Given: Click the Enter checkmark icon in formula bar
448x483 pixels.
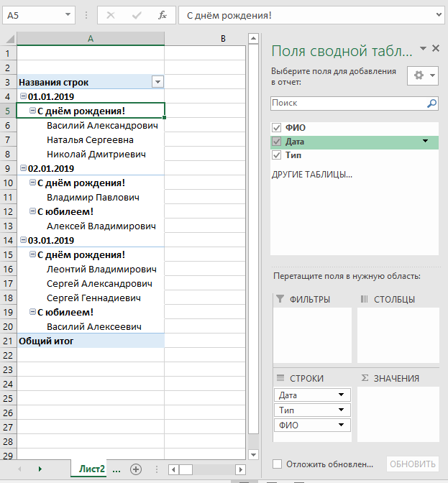Looking at the screenshot, I should pos(137,15).
